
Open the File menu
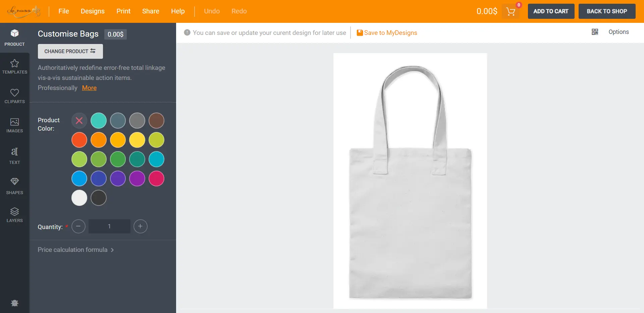tap(64, 11)
